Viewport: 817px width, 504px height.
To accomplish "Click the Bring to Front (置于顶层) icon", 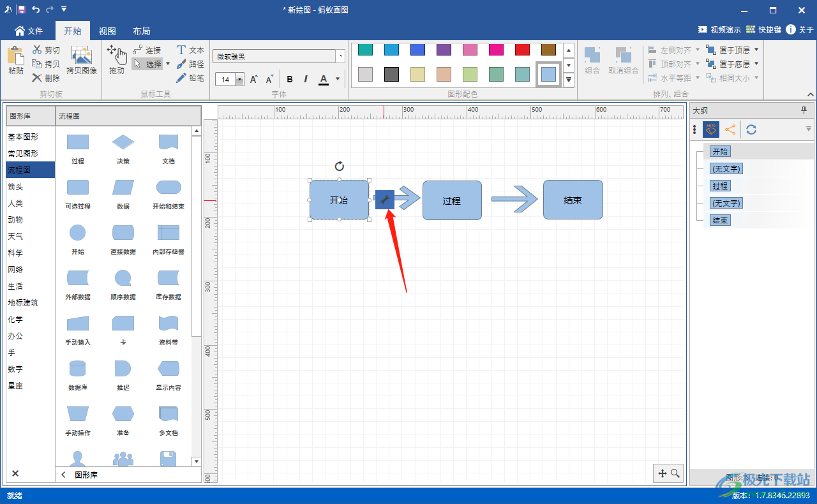I will point(711,50).
